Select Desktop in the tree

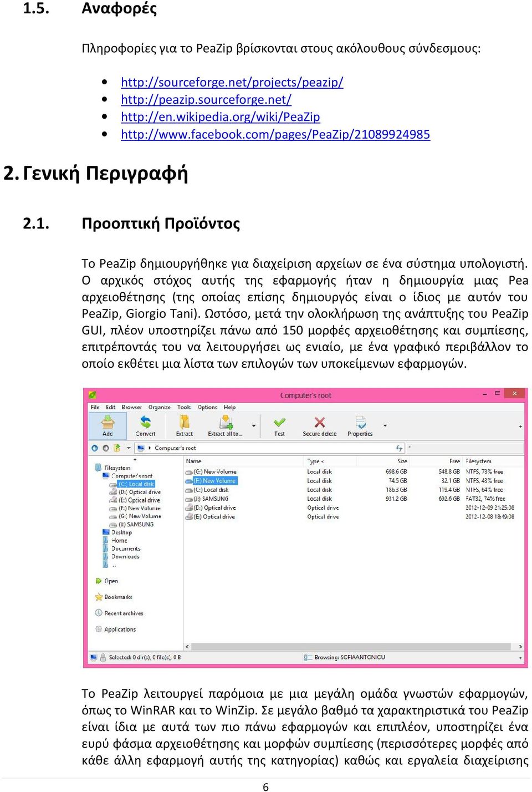click(x=121, y=532)
